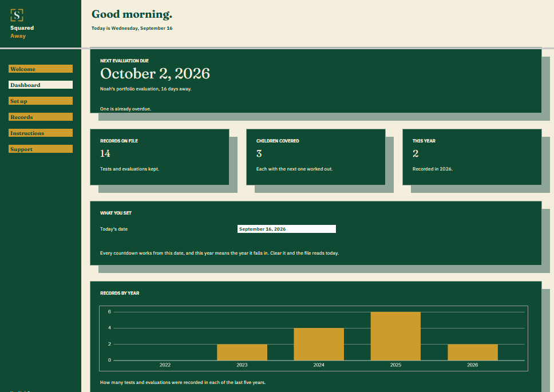The width and height of the screenshot is (554, 392).
Task: Open the Support page
Action: point(41,149)
